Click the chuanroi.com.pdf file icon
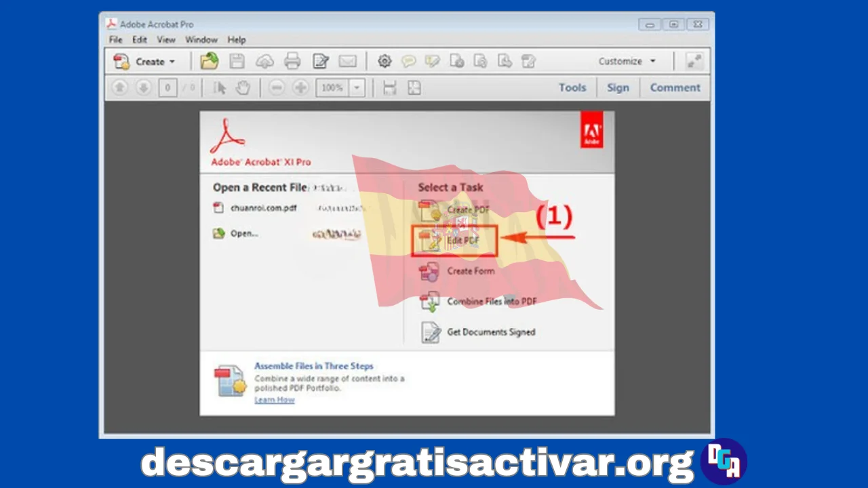Screen dimensions: 868x488 coord(218,208)
